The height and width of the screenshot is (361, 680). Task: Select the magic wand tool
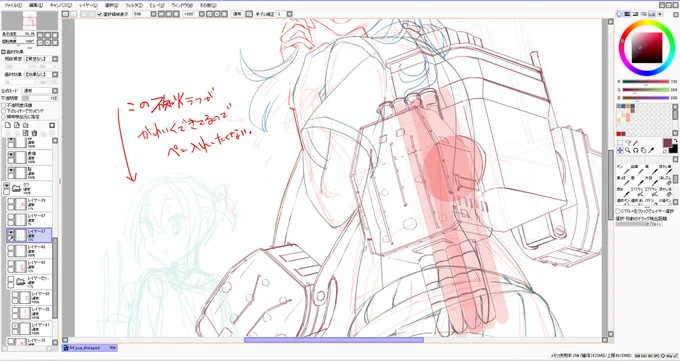636,143
